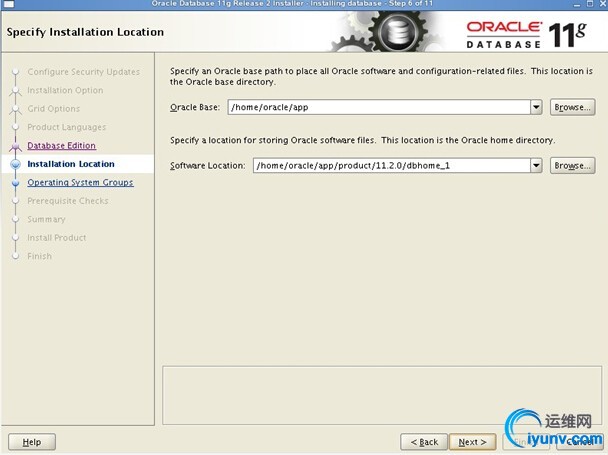Open the Software Location path dropdown
This screenshot has height=455, width=608.
[x=536, y=166]
